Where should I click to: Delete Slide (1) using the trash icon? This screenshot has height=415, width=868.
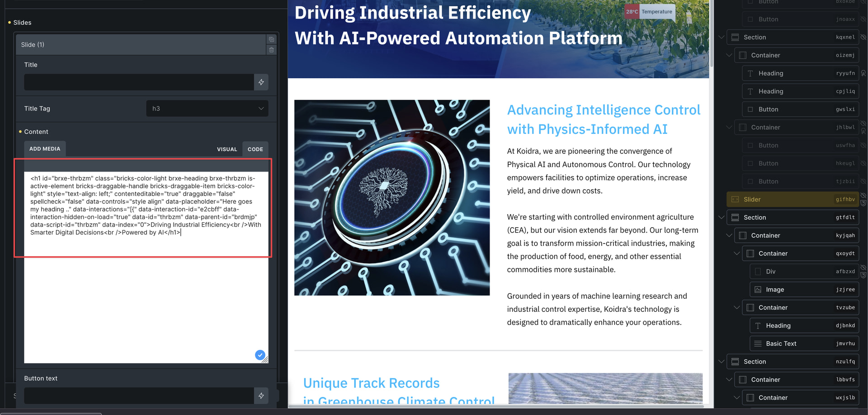(271, 50)
